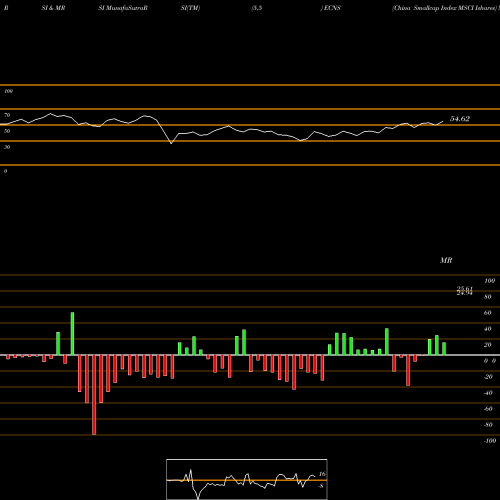This screenshot has height=500, width=500.
Task: Click the "(5,5" parameter text in header
Action: (x=257, y=8)
